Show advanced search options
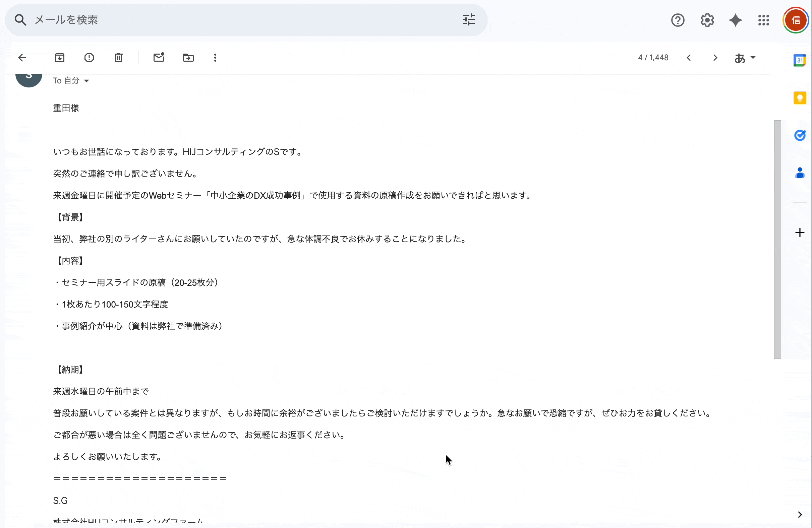This screenshot has width=812, height=528. coord(468,19)
